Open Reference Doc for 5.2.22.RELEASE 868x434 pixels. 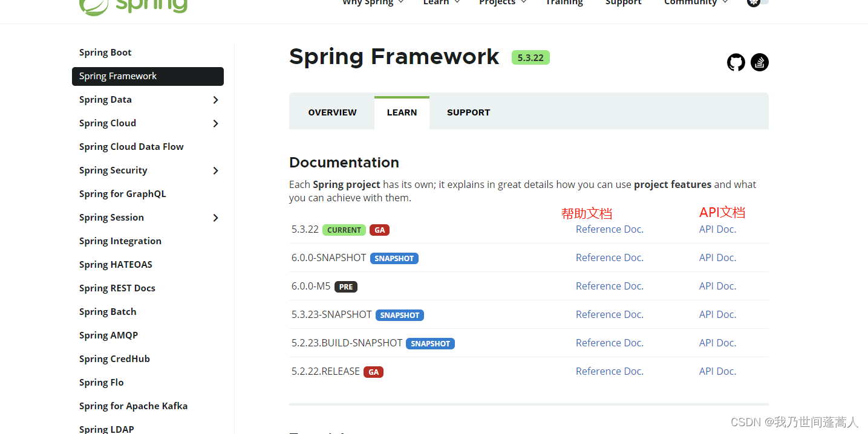click(x=609, y=371)
